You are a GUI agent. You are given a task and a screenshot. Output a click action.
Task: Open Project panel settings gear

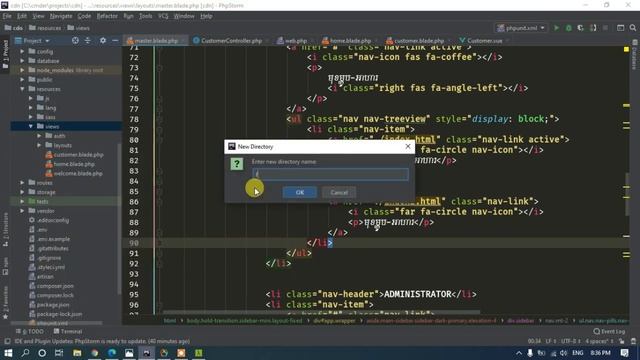click(103, 40)
